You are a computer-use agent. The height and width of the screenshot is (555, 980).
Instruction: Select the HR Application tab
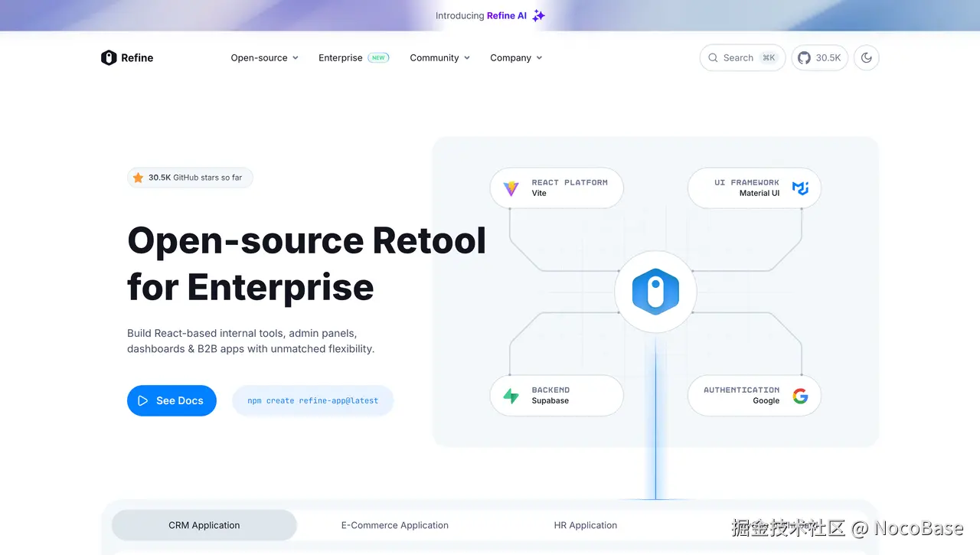586,525
